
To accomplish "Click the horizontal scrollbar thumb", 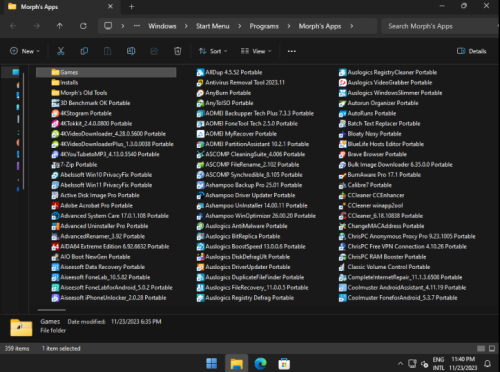I will 52,310.
